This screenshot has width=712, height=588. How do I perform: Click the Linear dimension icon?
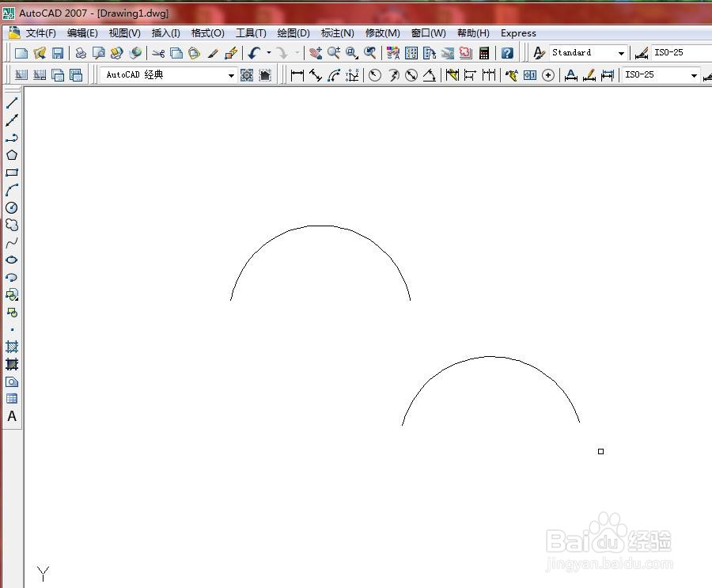point(297,75)
